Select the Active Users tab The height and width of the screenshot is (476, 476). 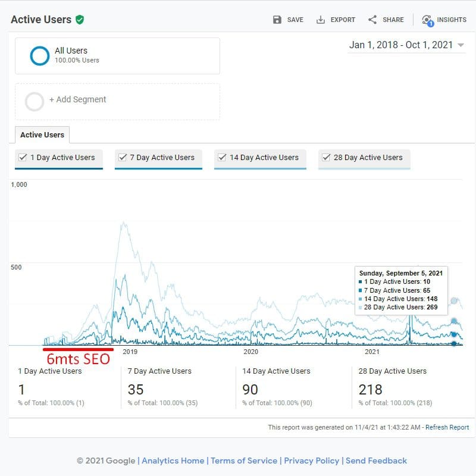pyautogui.click(x=42, y=135)
